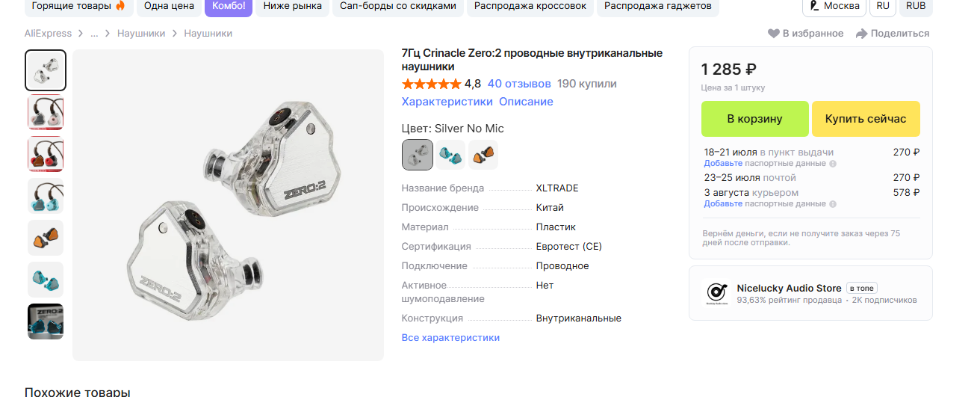Click the Moscow location pin icon
Viewport: 980px width, 397px height.
pos(814,5)
